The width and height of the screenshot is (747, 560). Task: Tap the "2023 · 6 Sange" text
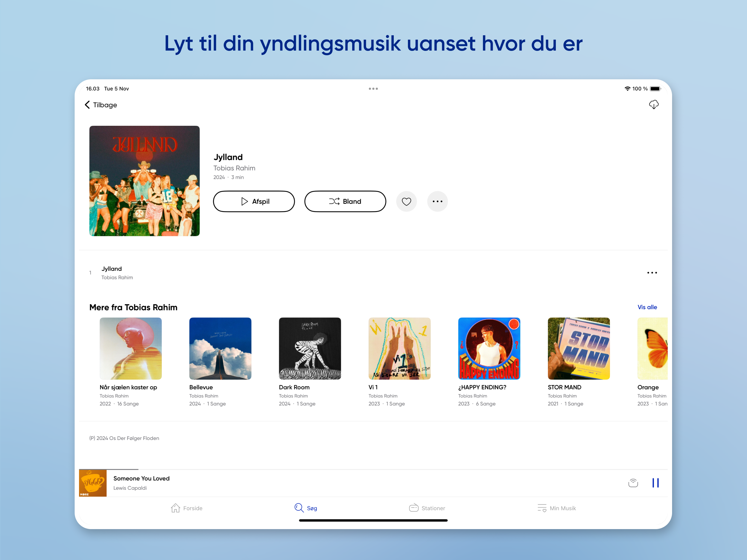[477, 404]
